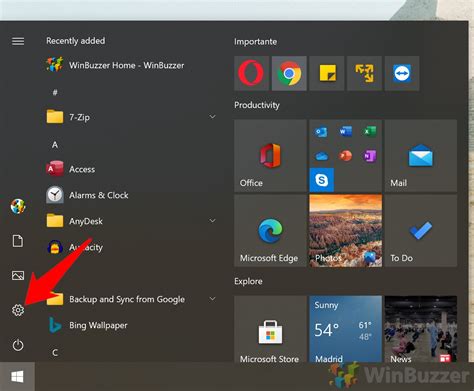Open the Madrid weather tile
Viewport: 474px width, 391px height.
[x=346, y=329]
